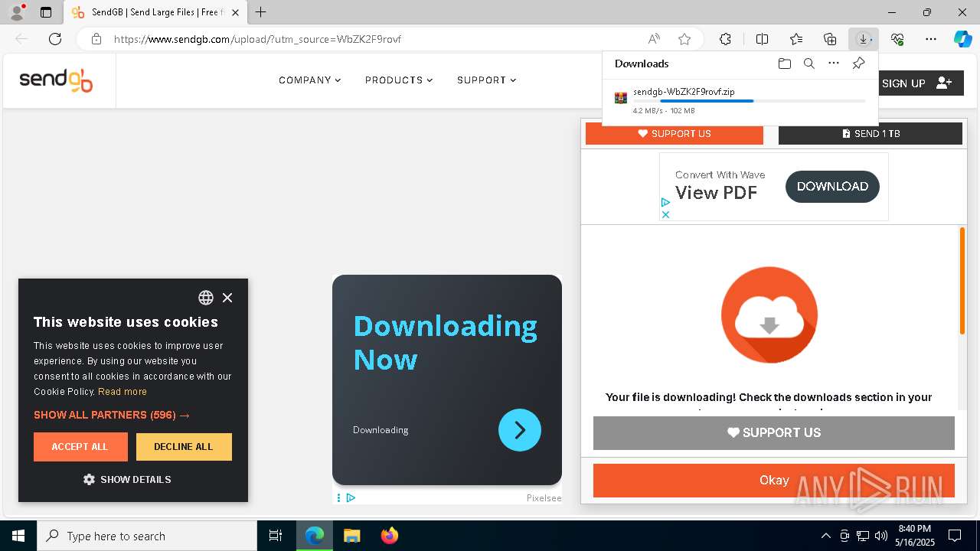Click the orange panel scrollbar
Viewport: 980px width, 551px height.
coord(962,281)
